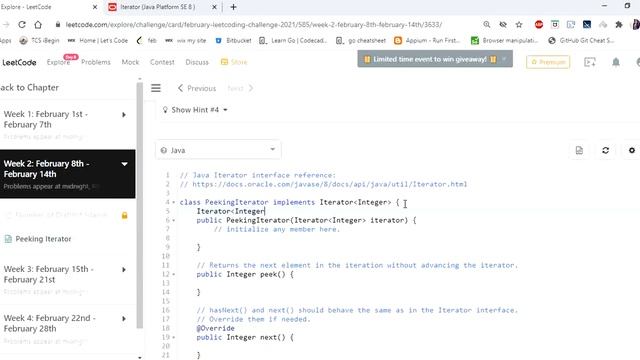Click the @Override annotation text
Image resolution: width=640 pixels, height=360 pixels.
coord(215,328)
